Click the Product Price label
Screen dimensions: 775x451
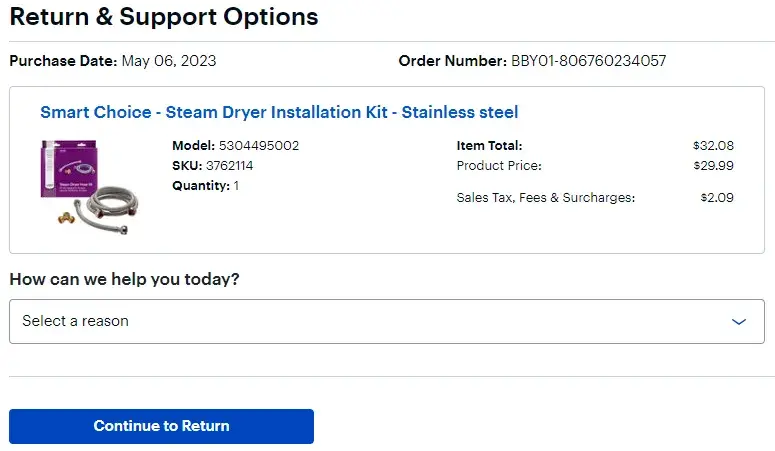coord(499,166)
